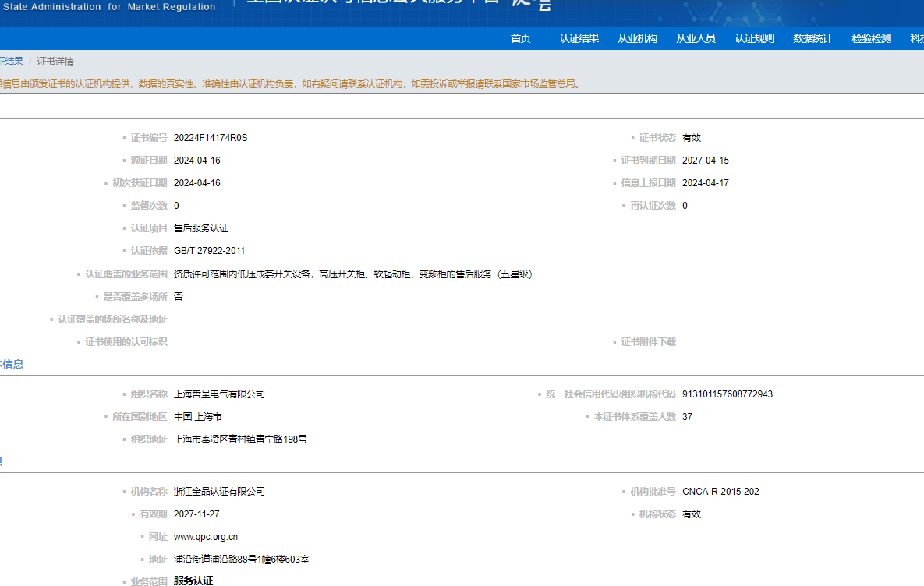Image resolution: width=924 pixels, height=586 pixels.
Task: Open the 检验检测 menu item
Action: click(x=871, y=38)
